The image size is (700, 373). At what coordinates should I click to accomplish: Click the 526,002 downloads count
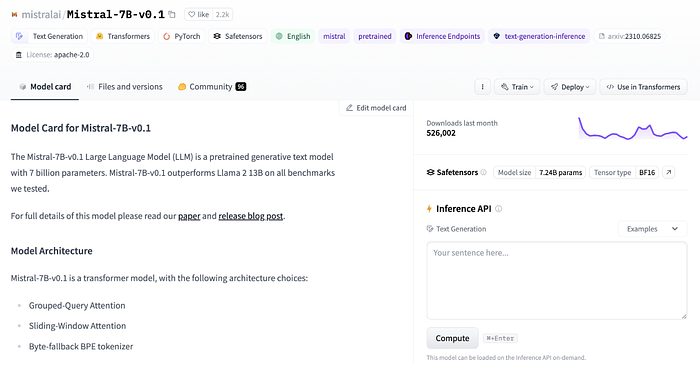tap(441, 133)
